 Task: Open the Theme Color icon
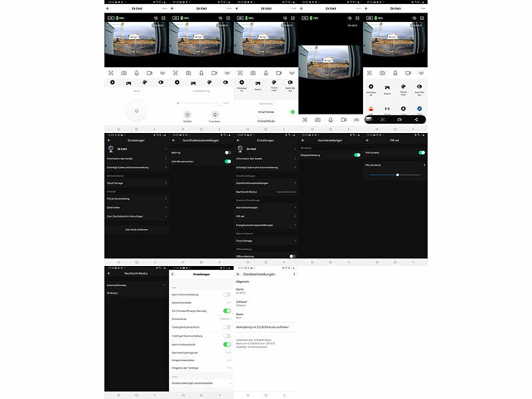pyautogui.click(x=404, y=87)
